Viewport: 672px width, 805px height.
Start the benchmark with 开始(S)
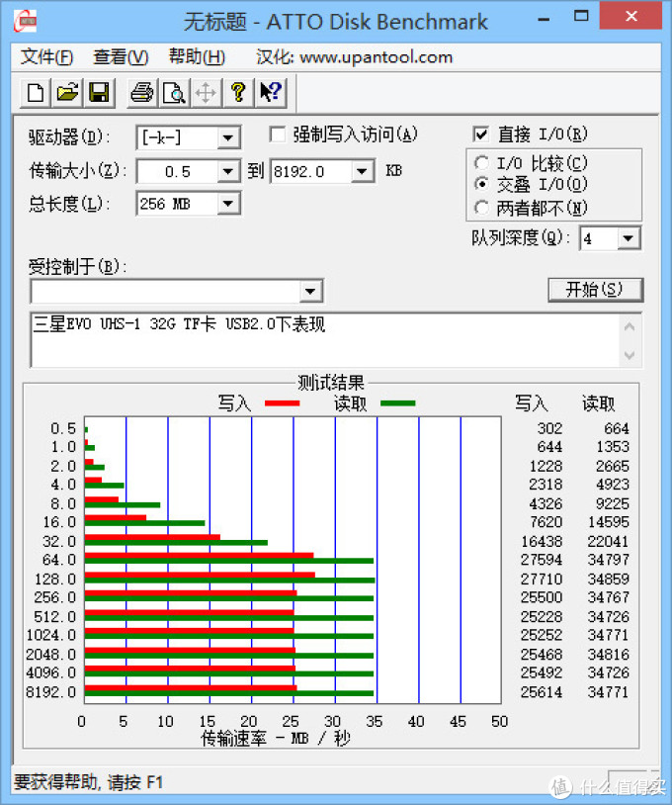pos(595,290)
